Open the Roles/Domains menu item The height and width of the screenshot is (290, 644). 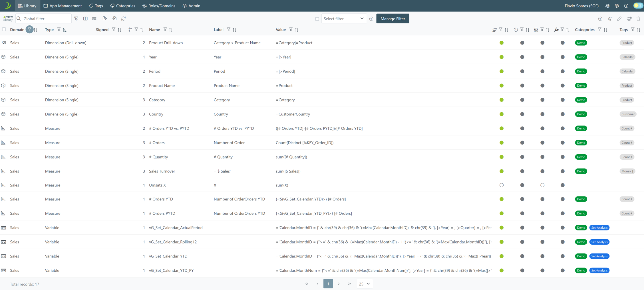[x=159, y=6]
